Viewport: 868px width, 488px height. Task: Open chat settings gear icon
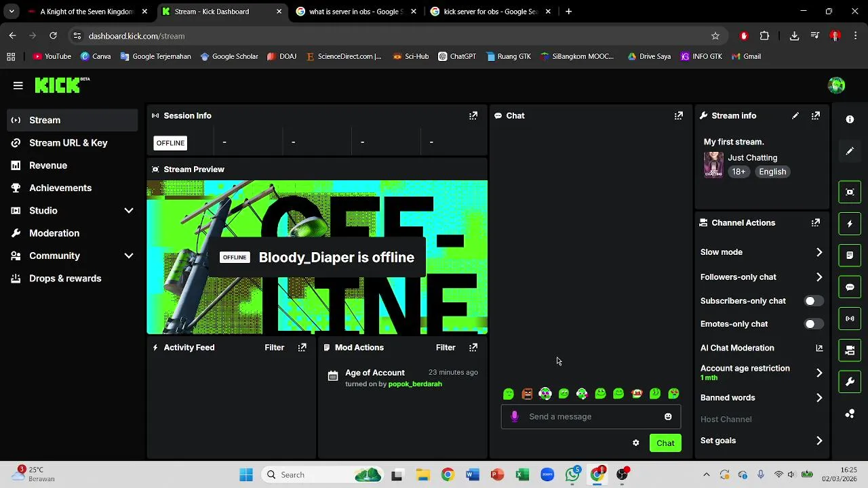click(635, 443)
